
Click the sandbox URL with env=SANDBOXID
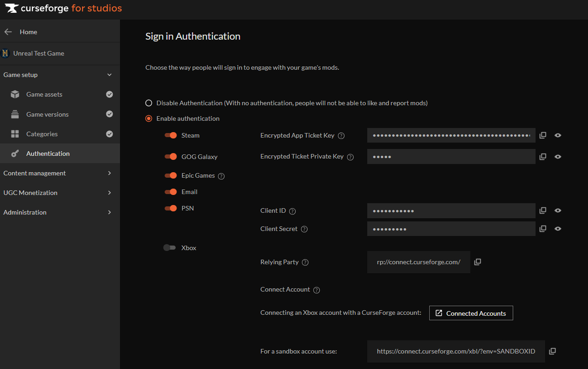456,351
